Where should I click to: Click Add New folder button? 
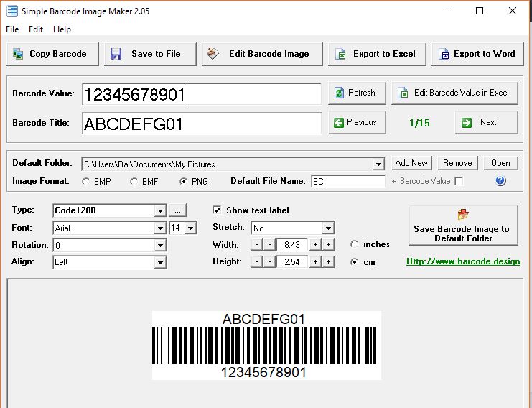411,163
